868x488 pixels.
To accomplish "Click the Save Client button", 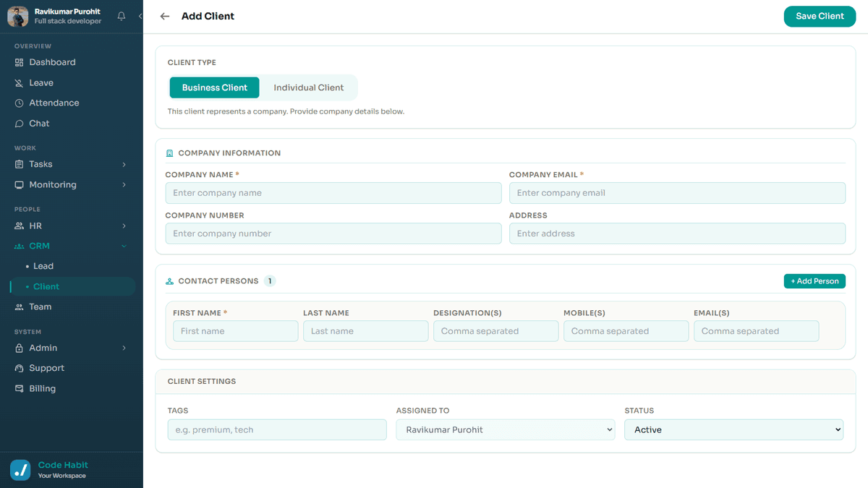I will click(820, 16).
